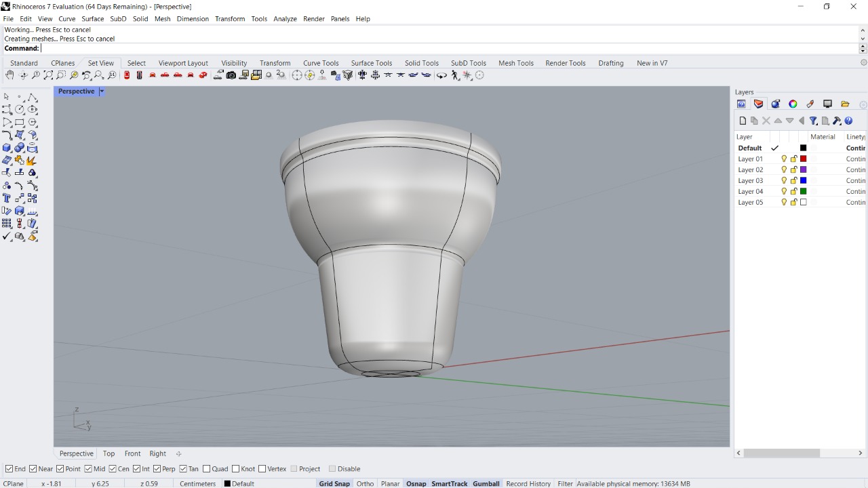Click the Zoom Extents magnifier icon
The height and width of the screenshot is (488, 868).
pos(48,75)
